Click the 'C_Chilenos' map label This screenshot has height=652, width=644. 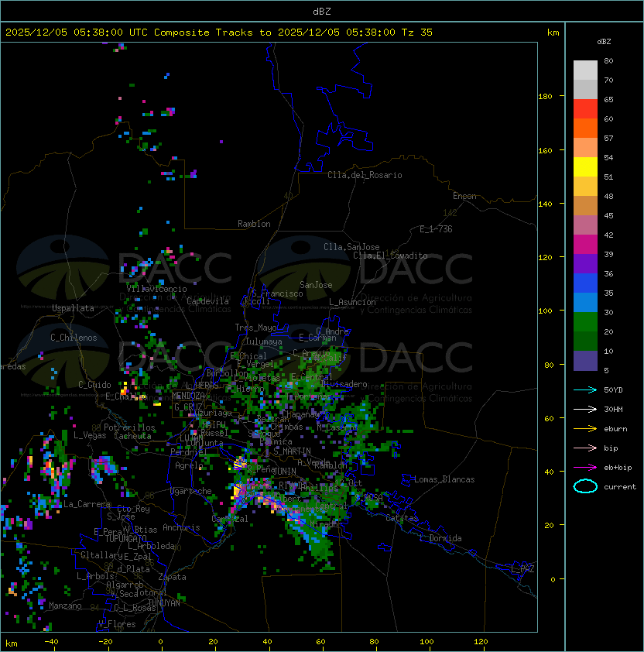[74, 338]
